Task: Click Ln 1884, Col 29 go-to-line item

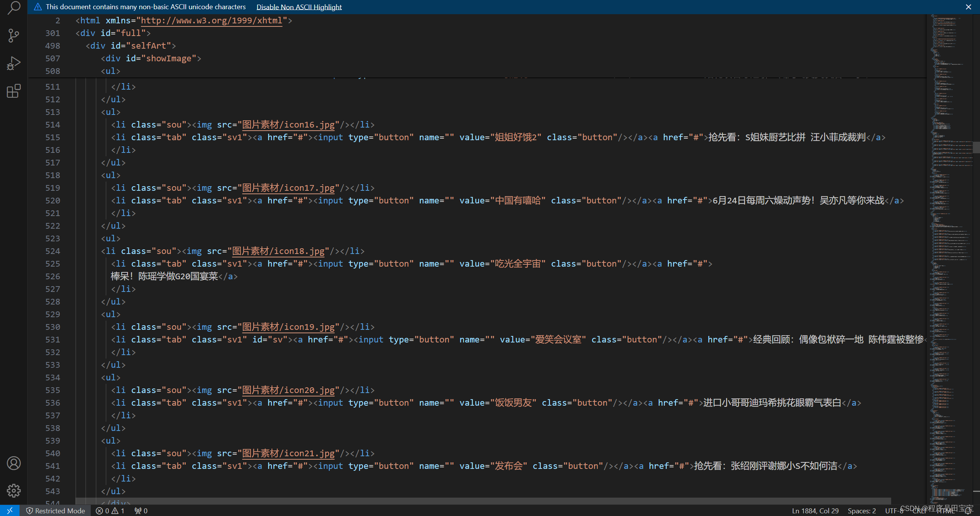Action: click(815, 511)
